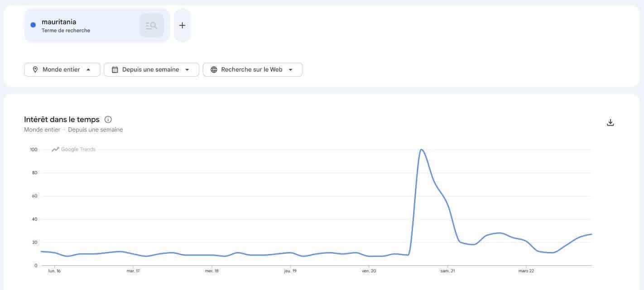Open the "Depuis une semaine" dropdown arrow
Viewport: 644px width, 290px height.
(x=187, y=70)
